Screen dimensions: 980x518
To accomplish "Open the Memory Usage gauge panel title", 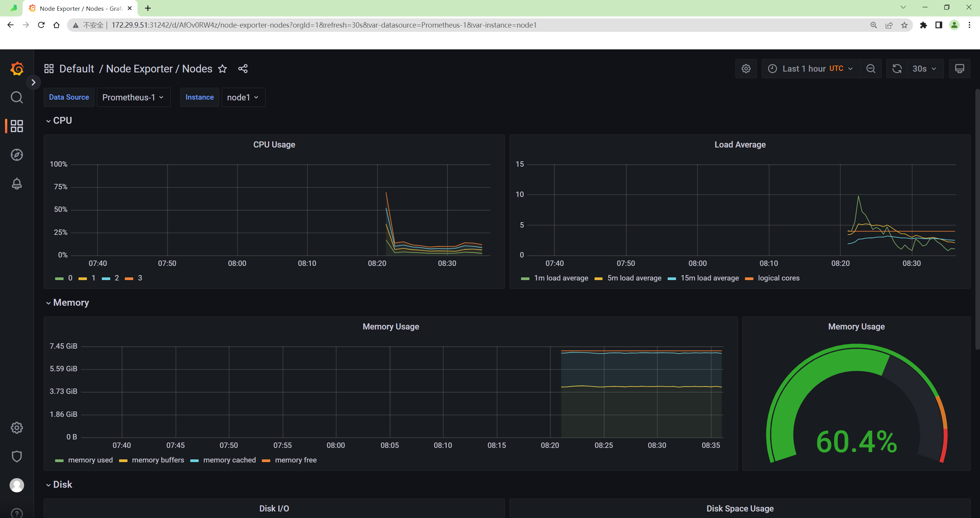I will (856, 327).
